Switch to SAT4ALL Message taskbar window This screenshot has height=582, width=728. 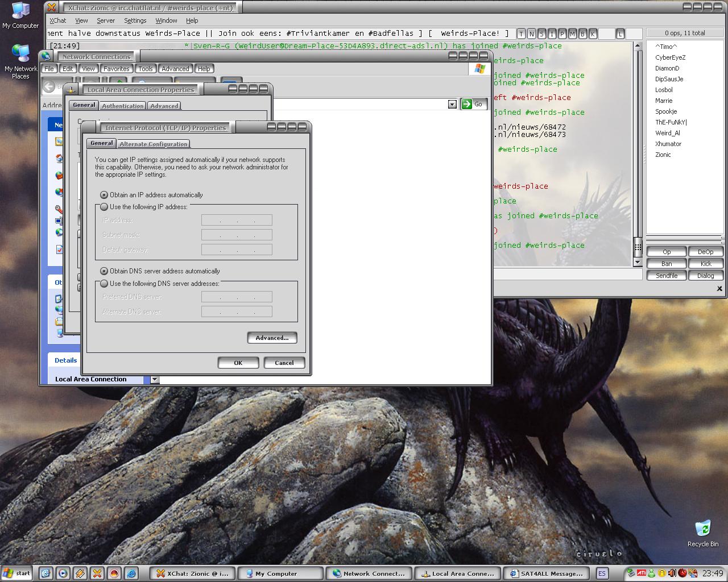pos(547,573)
